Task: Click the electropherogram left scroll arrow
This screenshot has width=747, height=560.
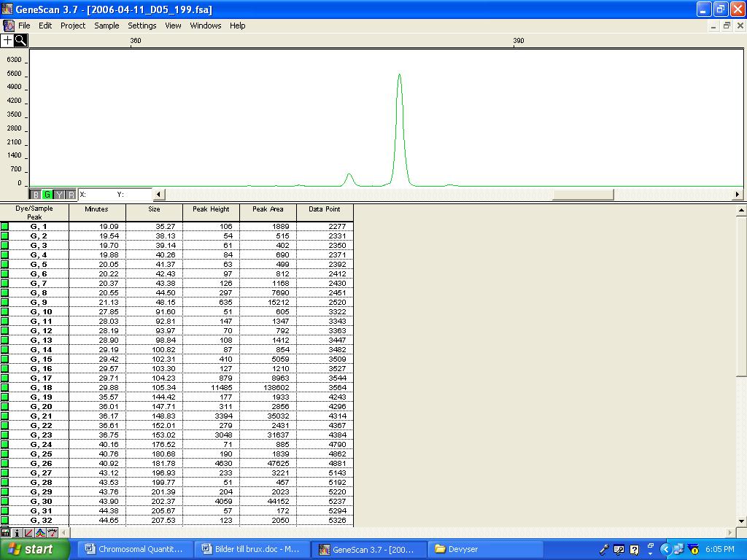Action: [159, 194]
